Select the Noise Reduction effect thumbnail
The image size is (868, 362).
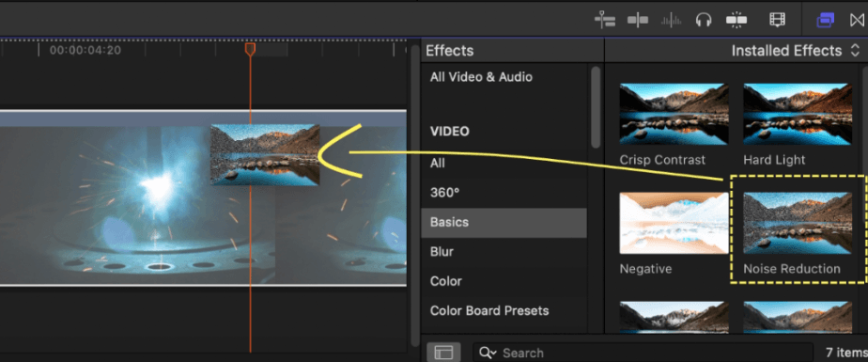(798, 223)
